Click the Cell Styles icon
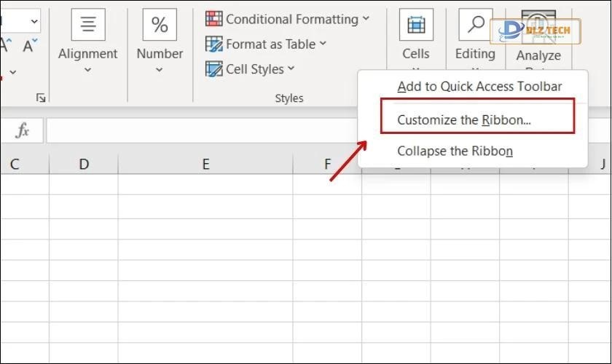Viewport: 612px width, 364px height. click(x=214, y=69)
